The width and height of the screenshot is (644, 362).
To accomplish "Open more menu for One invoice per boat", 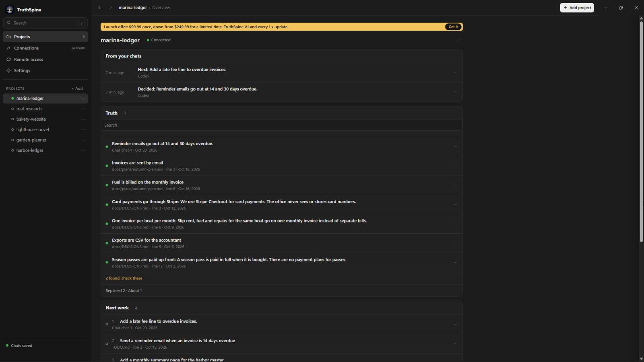I will pyautogui.click(x=455, y=224).
